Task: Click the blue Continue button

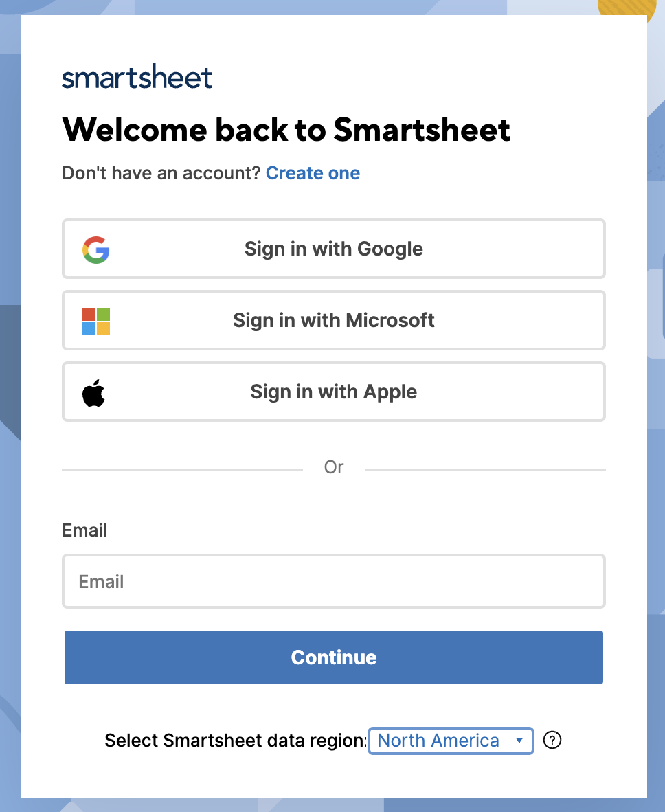Action: click(x=334, y=657)
